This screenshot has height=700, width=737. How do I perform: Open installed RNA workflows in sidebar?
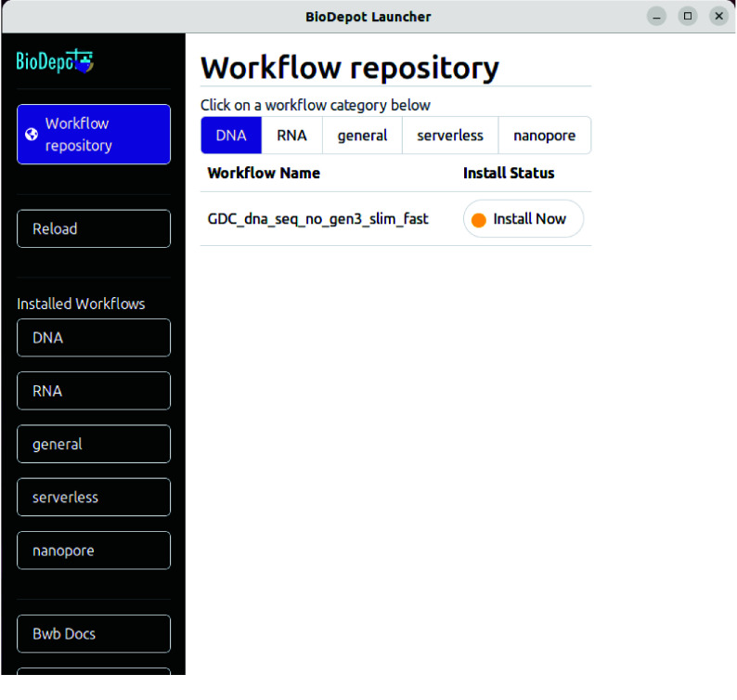[94, 391]
